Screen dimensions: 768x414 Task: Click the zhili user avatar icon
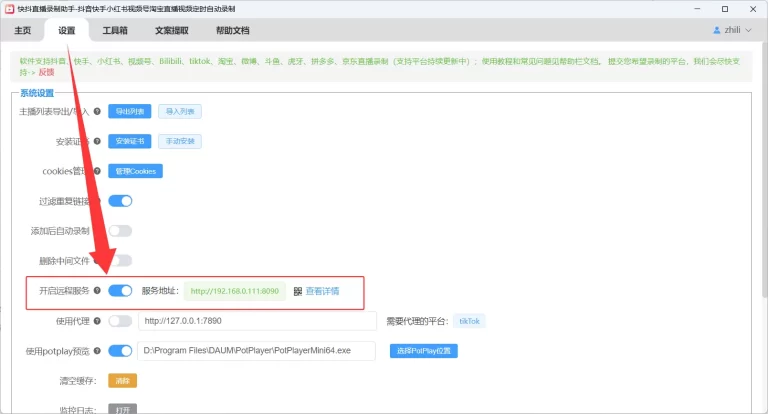click(717, 30)
